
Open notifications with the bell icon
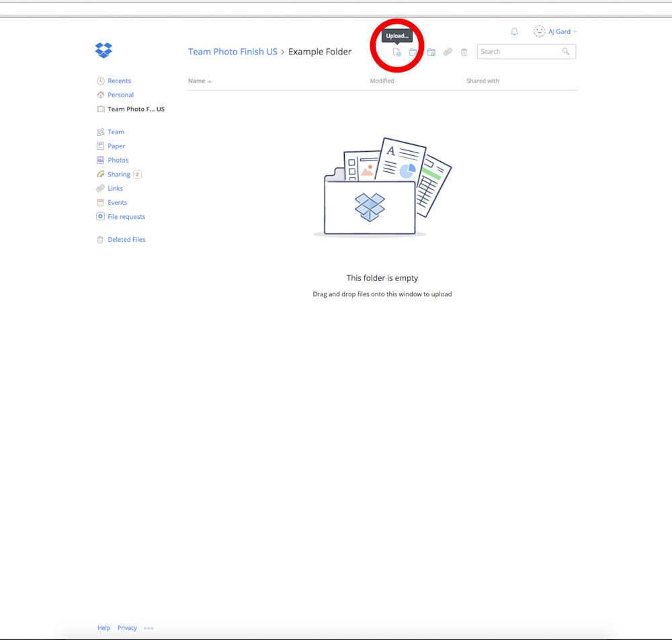click(x=514, y=32)
